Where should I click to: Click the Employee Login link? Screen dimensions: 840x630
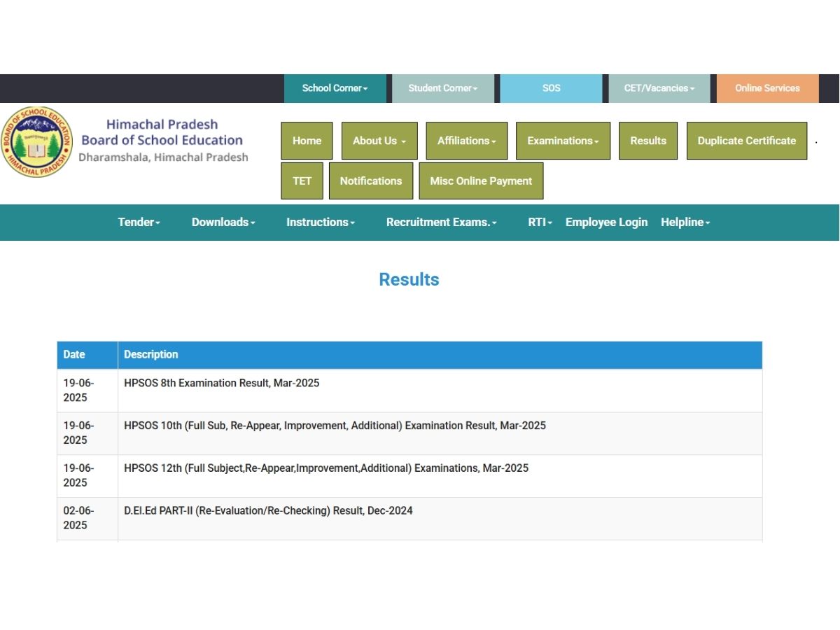coord(606,222)
